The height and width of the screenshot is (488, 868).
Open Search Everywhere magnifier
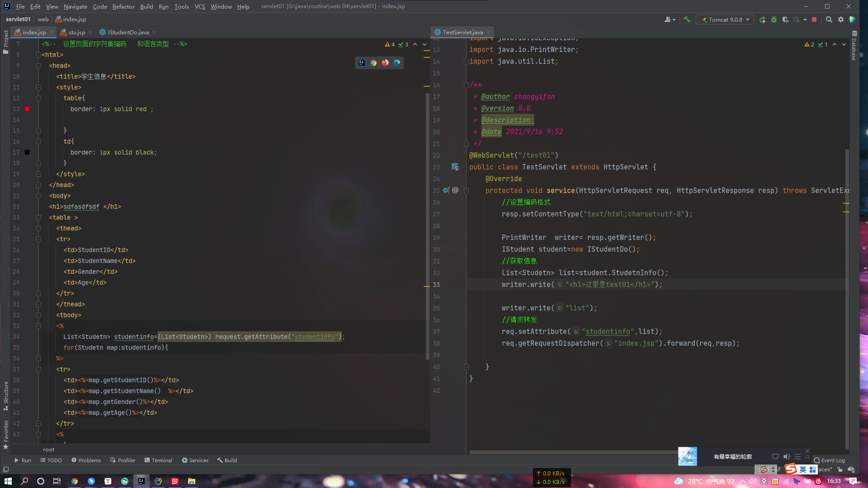(x=829, y=19)
